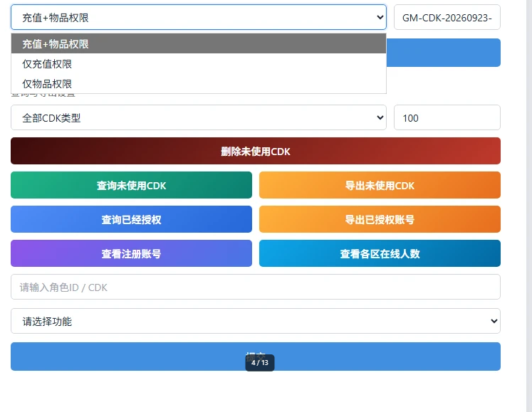532x412 pixels.
Task: Click the 删除未使用CDK button
Action: 256,151
